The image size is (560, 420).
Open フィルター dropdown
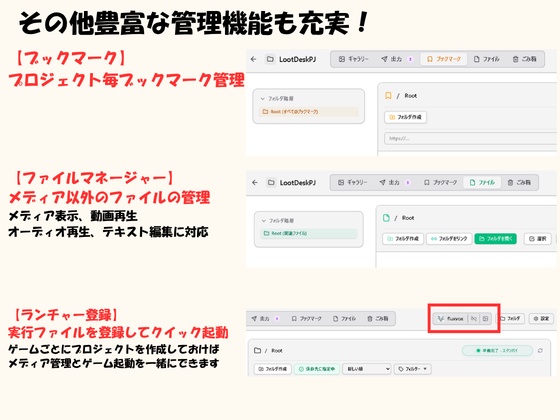tap(412, 369)
